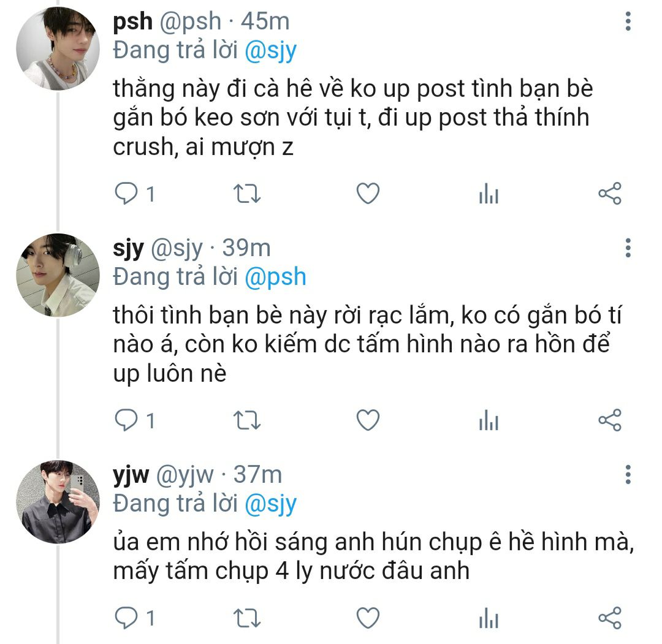Open @psh mention link in sjy's reply
The width and height of the screenshot is (662, 644).
pos(275,277)
